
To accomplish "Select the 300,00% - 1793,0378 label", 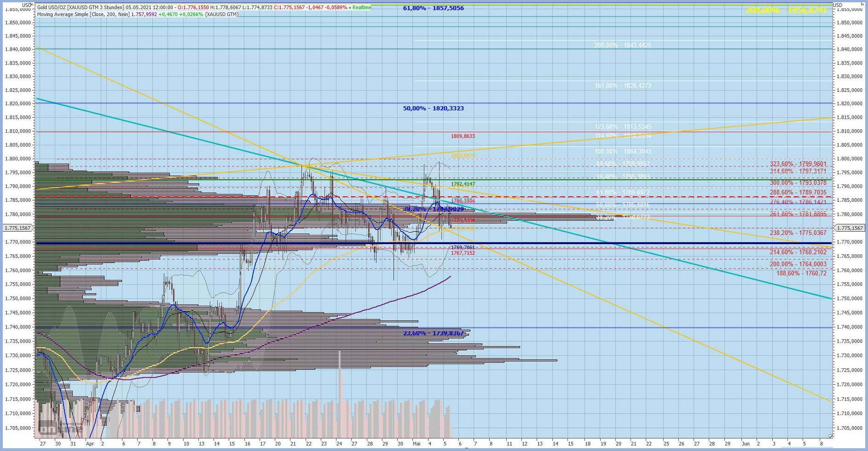I will point(798,183).
